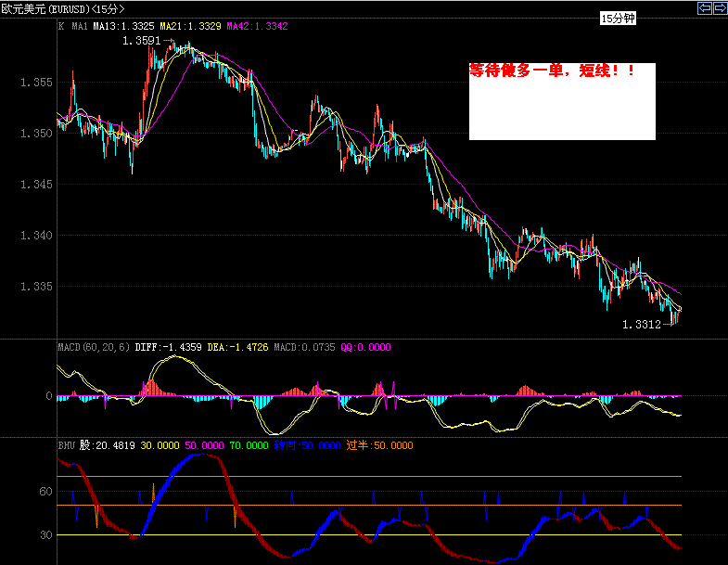This screenshot has height=565, width=728.
Task: Click the magenta QQ value label
Action: [x=365, y=347]
